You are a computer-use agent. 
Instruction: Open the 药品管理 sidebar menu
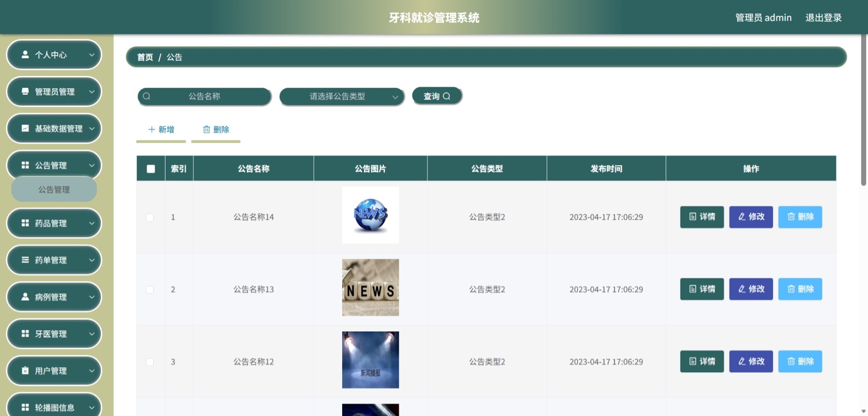point(54,223)
